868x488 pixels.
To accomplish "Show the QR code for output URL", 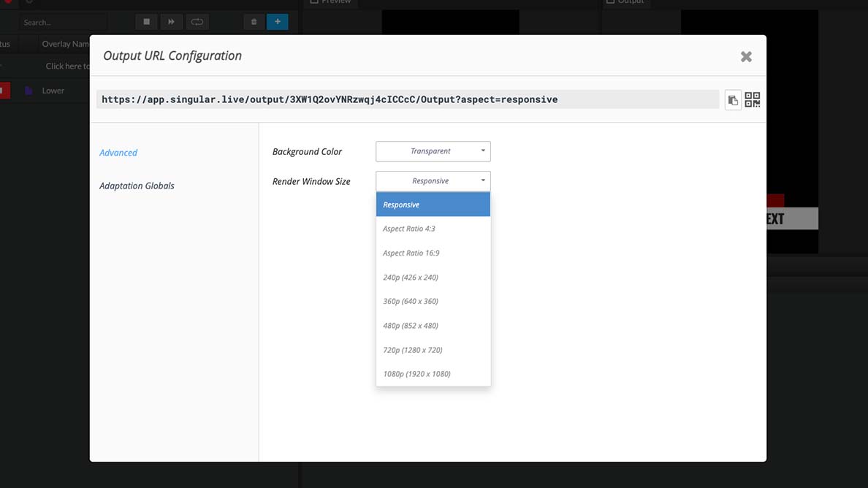I will click(x=752, y=100).
